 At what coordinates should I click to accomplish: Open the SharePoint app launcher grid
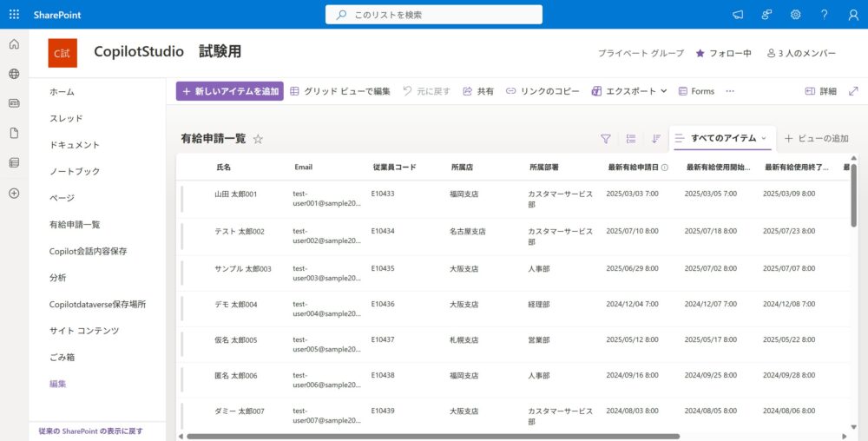click(x=14, y=15)
